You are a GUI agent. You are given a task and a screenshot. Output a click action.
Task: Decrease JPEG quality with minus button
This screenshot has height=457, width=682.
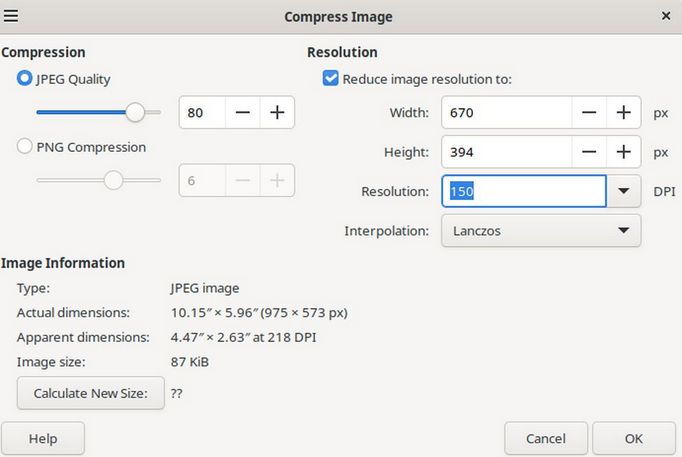(x=243, y=113)
